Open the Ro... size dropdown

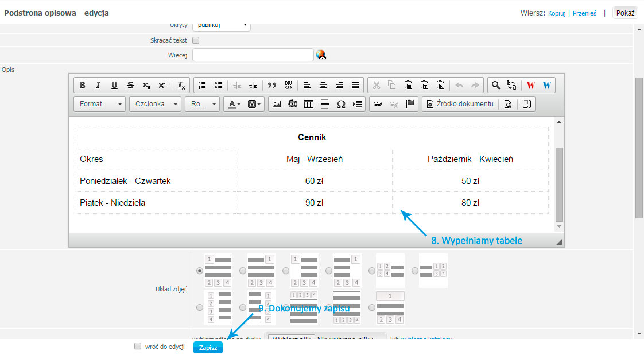click(203, 104)
